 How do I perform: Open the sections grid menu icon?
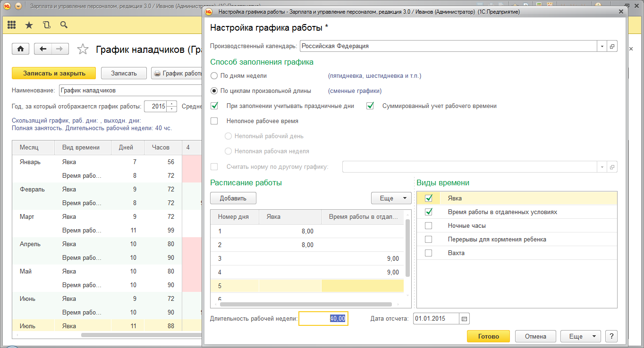tap(11, 25)
